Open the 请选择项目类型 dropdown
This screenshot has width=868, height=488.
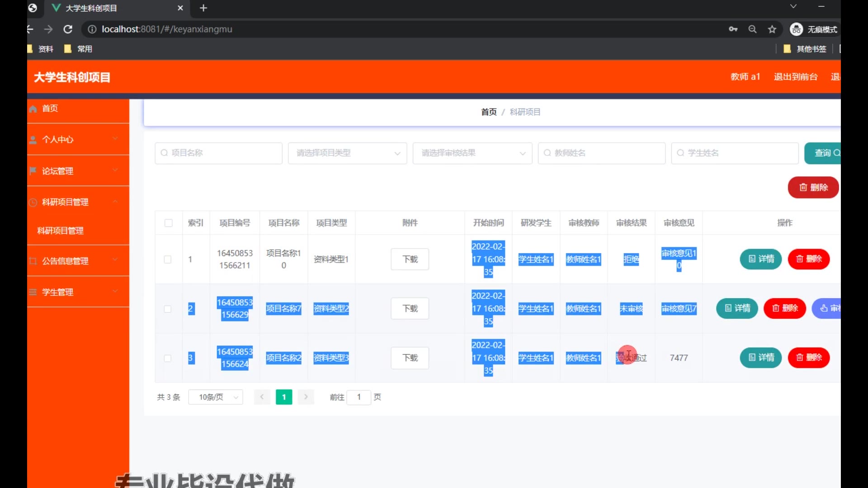347,153
